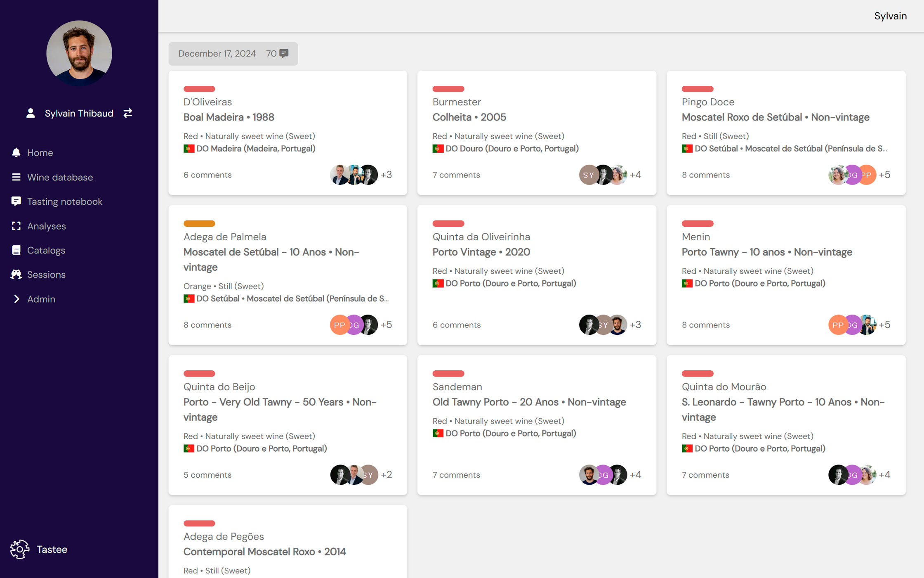The height and width of the screenshot is (578, 924).
Task: Click the Quinta do Mourão producer name
Action: click(x=724, y=387)
